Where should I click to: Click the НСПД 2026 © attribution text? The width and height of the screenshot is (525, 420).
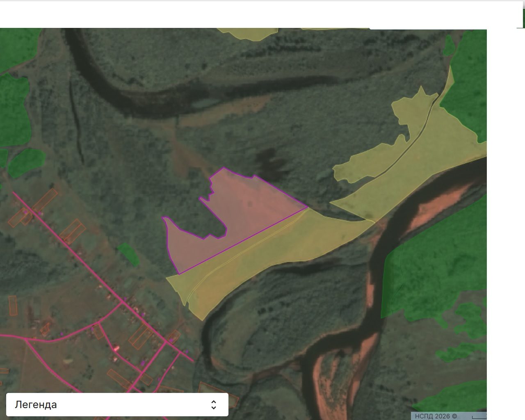[x=436, y=416]
